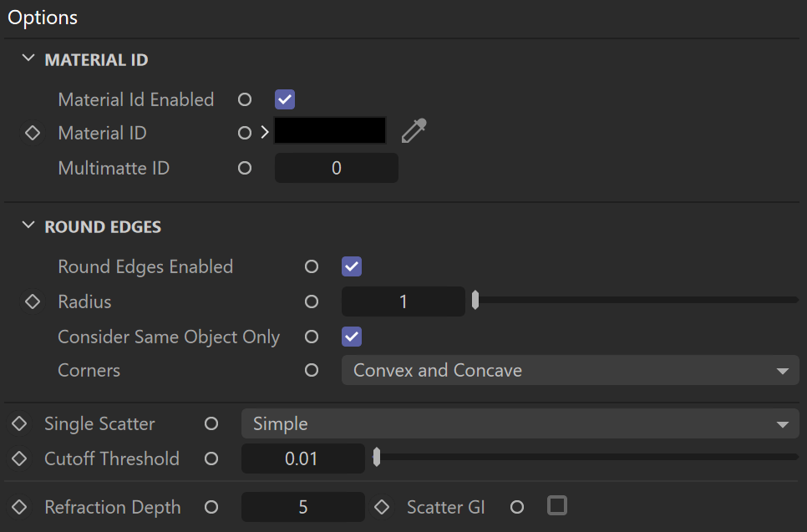The image size is (807, 532).
Task: Uncheck Material Id Enabled checkbox
Action: (285, 99)
